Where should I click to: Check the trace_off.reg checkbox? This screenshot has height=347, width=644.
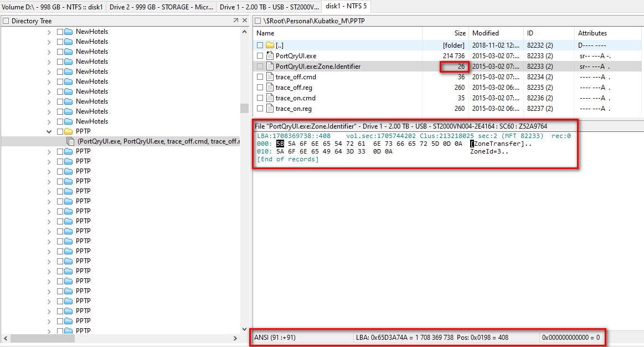tap(260, 88)
